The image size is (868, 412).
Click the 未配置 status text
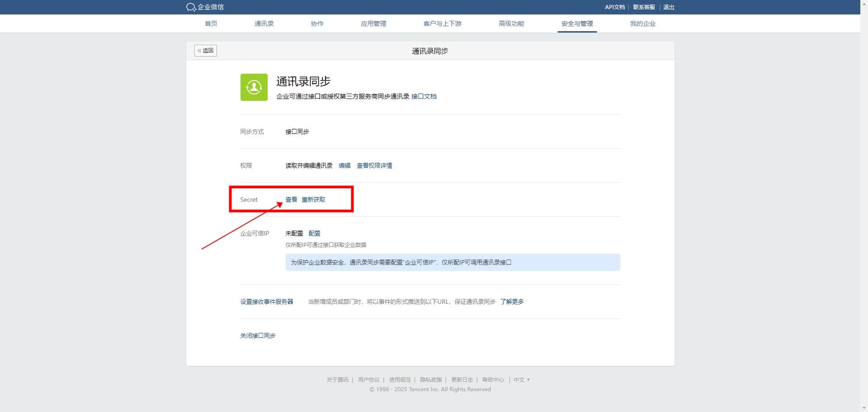click(294, 233)
